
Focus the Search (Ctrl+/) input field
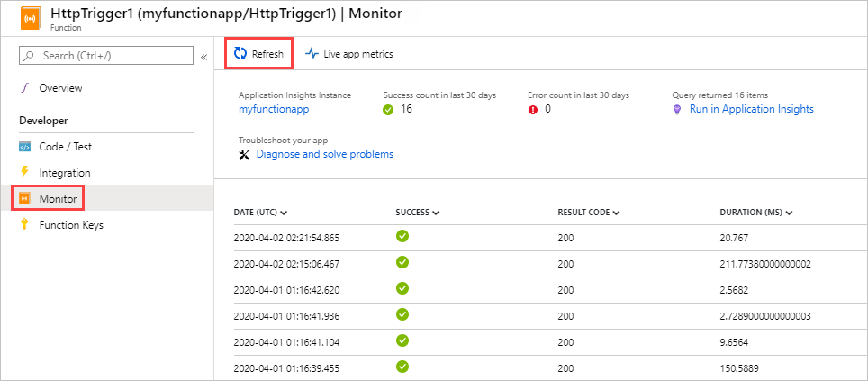106,55
